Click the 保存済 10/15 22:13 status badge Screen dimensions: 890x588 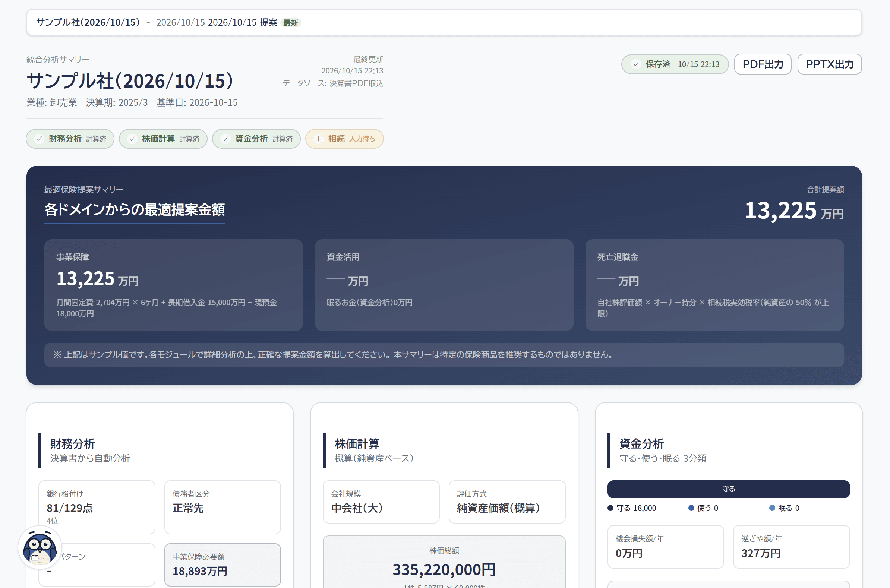[675, 64]
